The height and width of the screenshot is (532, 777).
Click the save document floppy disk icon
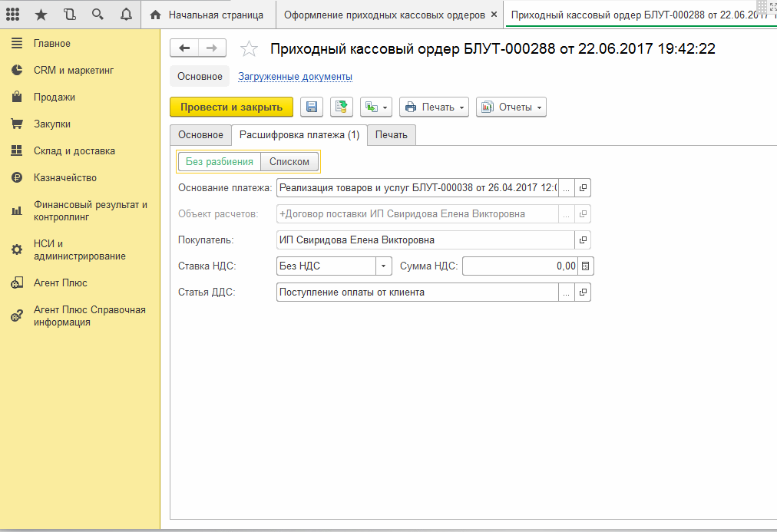[x=312, y=107]
